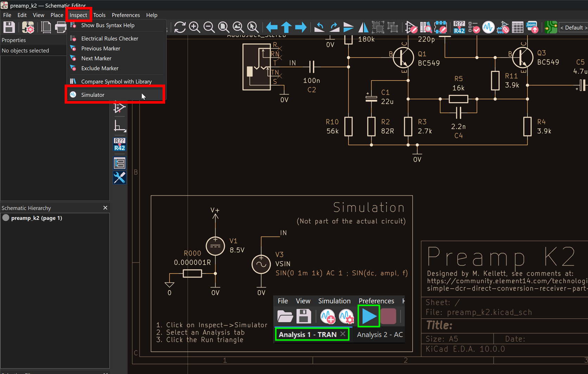Select Compare Symbol with Library
This screenshot has width=588, height=374.
[x=116, y=81]
